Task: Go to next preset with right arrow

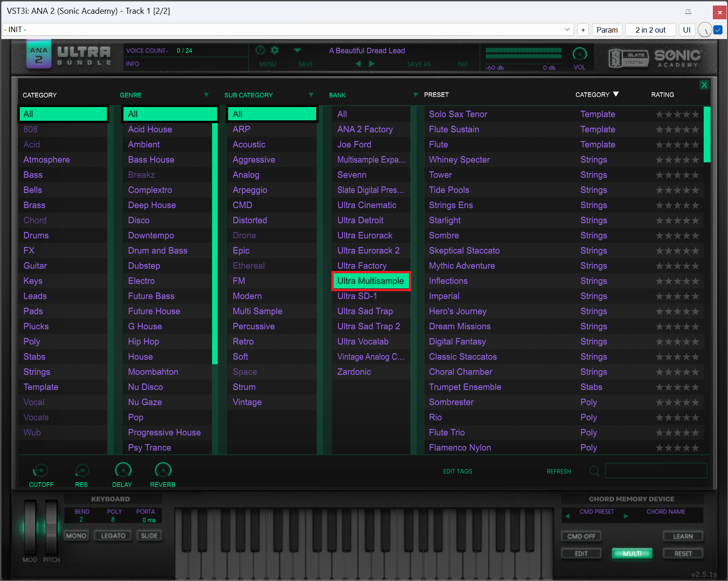Action: [x=371, y=64]
